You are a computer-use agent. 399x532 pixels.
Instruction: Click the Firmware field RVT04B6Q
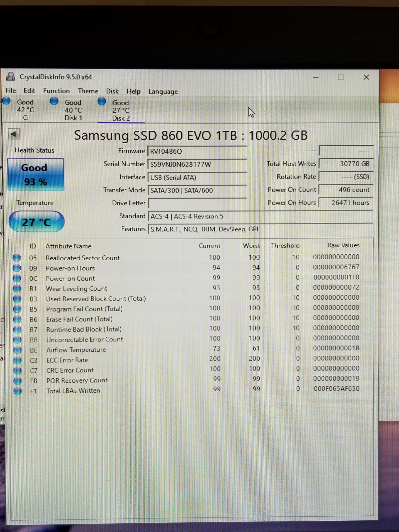pos(197,151)
